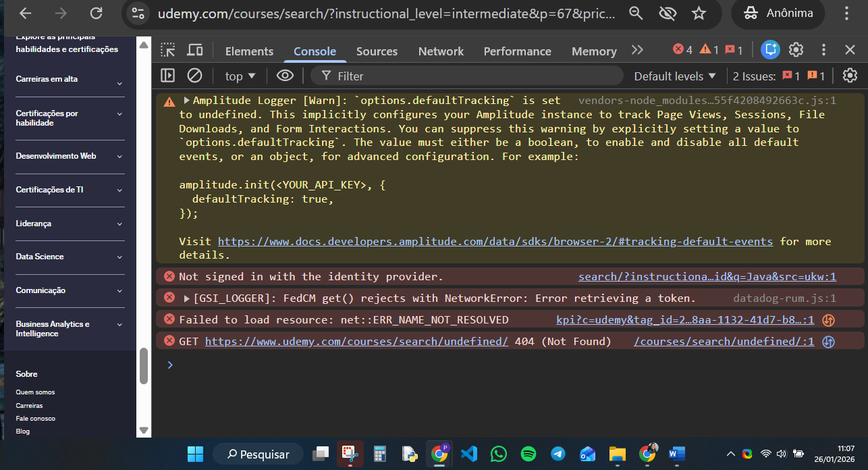Open the Default levels dropdown
The image size is (868, 470).
tap(676, 76)
